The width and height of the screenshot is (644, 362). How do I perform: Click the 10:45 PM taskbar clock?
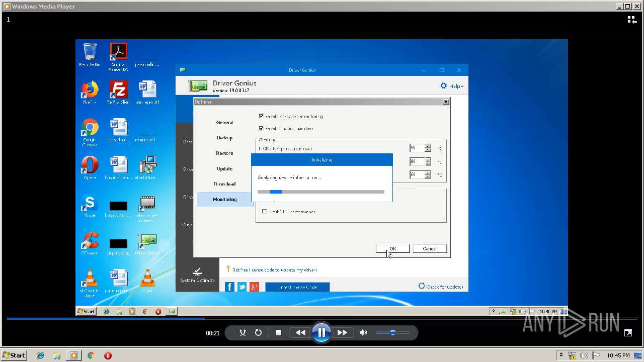click(x=618, y=355)
